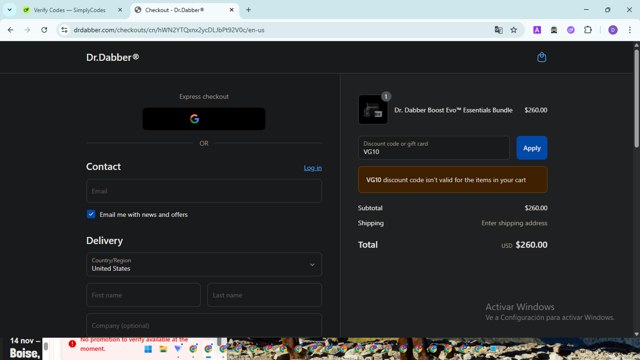Screen dimensions: 640x360
Task: Open File Explorer from the taskbar
Action: tap(163, 349)
